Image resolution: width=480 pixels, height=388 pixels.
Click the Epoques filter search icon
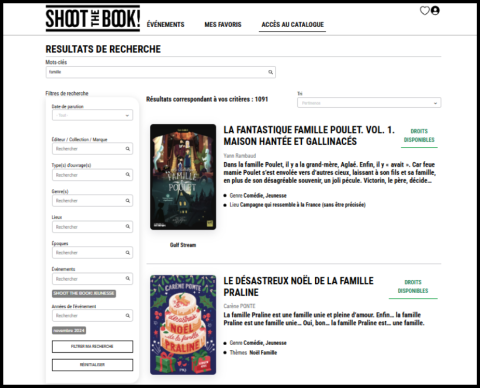[x=128, y=253]
